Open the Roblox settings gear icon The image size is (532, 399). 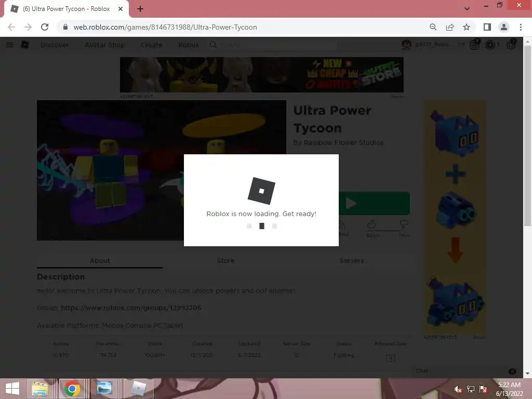coord(511,45)
